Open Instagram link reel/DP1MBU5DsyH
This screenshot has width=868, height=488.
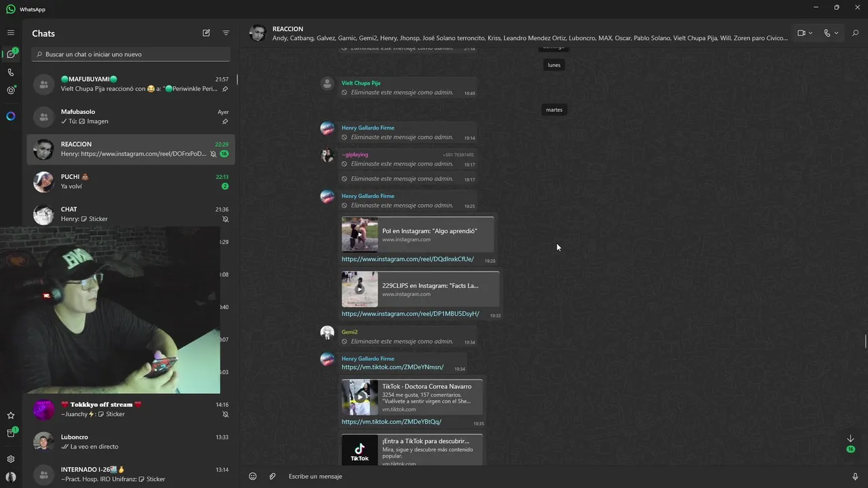pyautogui.click(x=410, y=314)
